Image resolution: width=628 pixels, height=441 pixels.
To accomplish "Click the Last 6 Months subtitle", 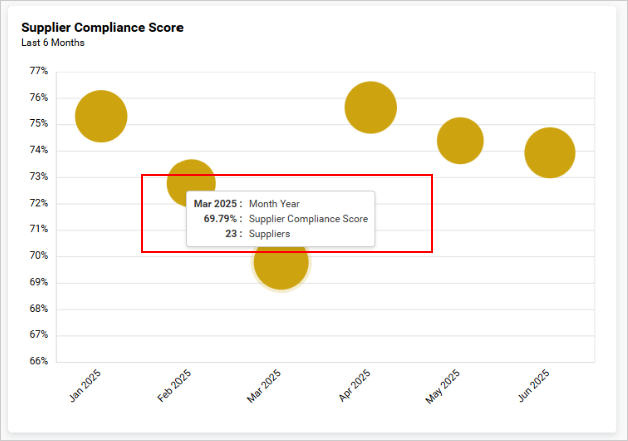I will coord(53,43).
